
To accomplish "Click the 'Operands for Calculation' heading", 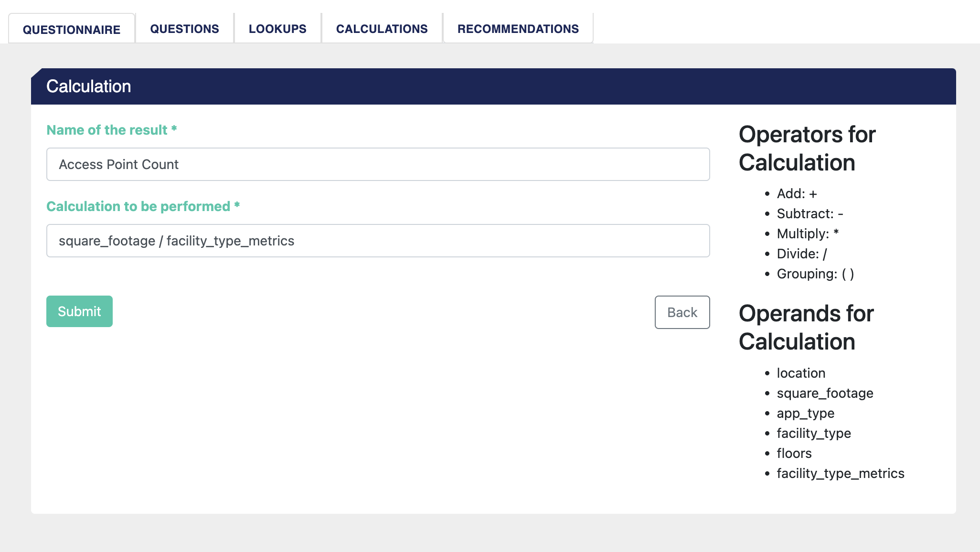I will [806, 328].
